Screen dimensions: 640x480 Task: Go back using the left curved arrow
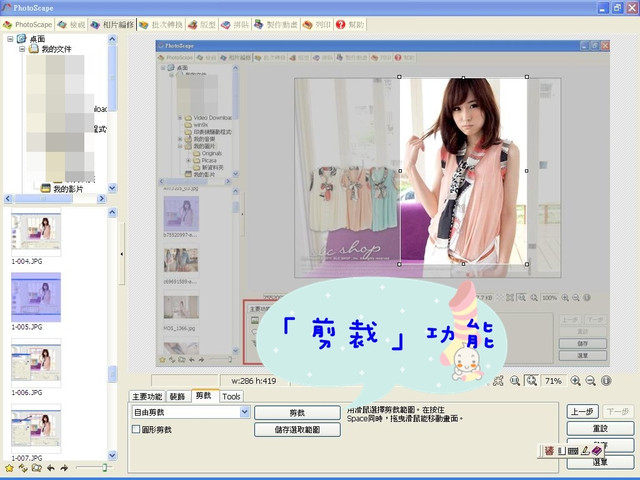click(x=51, y=468)
